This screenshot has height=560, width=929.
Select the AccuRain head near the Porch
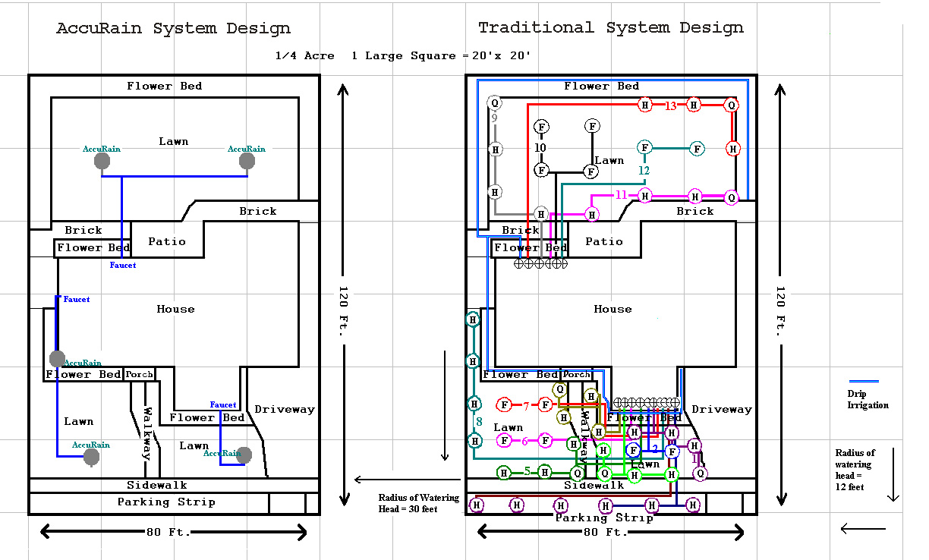[x=57, y=357]
